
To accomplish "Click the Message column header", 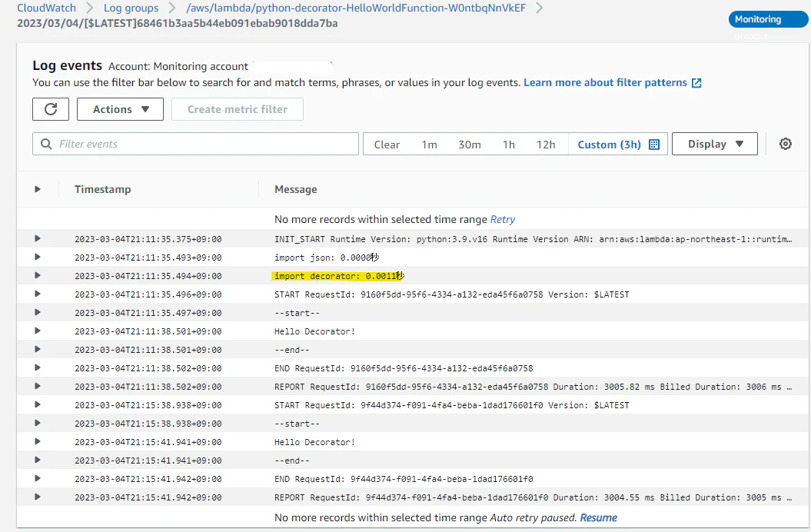I will 296,189.
